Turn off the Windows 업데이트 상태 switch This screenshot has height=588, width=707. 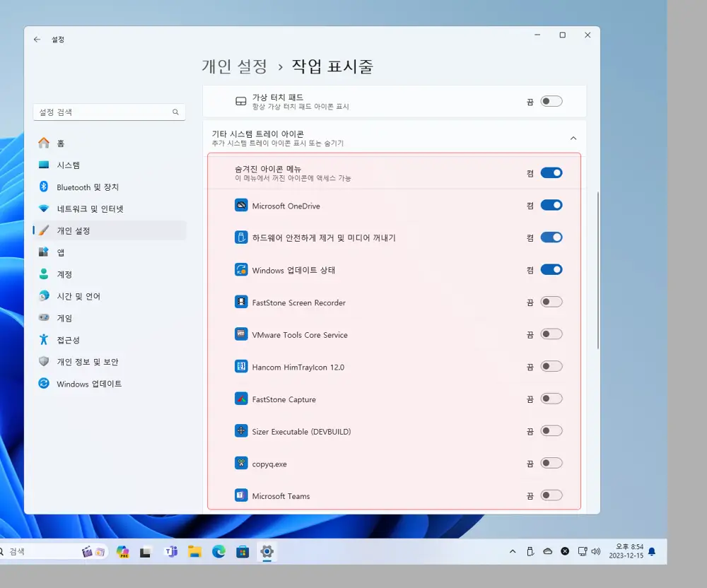pos(551,270)
